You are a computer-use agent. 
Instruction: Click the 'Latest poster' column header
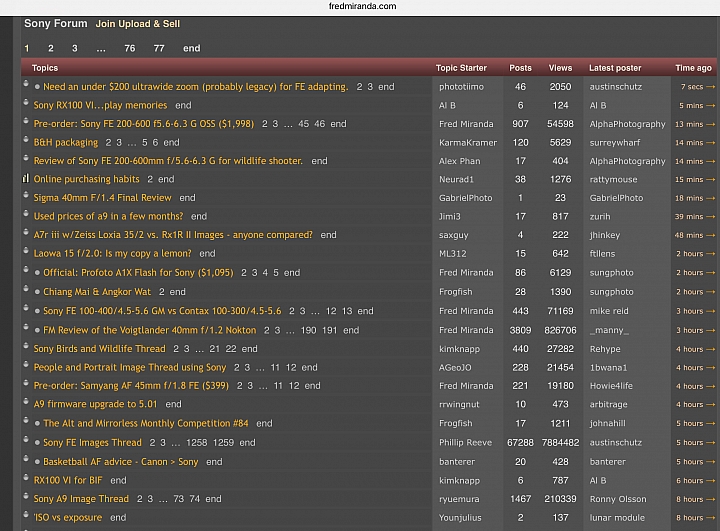(615, 68)
